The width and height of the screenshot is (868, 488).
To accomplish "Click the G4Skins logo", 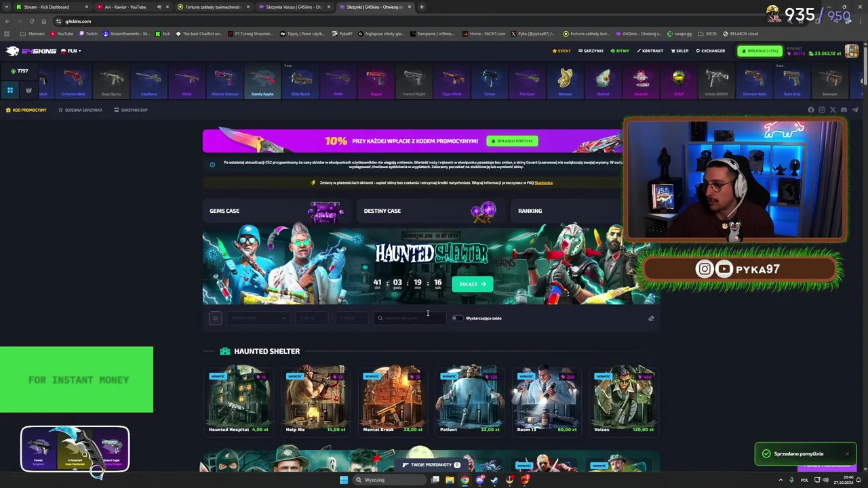I will (x=31, y=51).
